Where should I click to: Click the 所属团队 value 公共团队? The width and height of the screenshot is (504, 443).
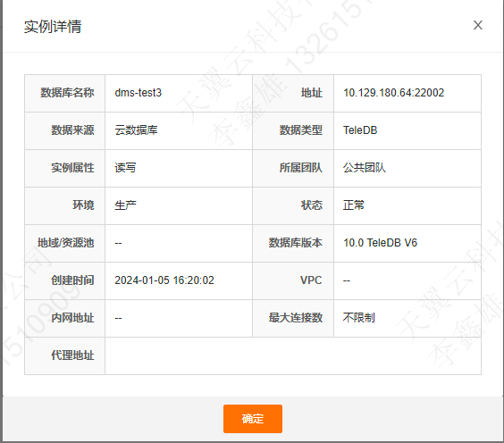[365, 168]
